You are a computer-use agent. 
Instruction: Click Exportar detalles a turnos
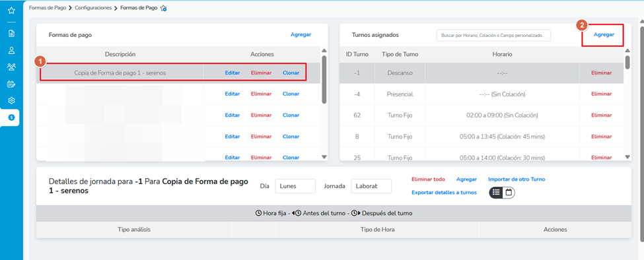[444, 192]
